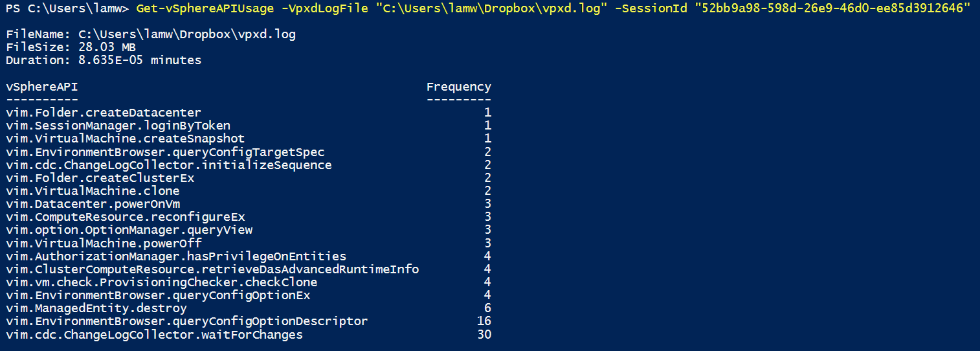Screen dimensions: 980x351
Task: Click the frequency value 30
Action: [484, 335]
